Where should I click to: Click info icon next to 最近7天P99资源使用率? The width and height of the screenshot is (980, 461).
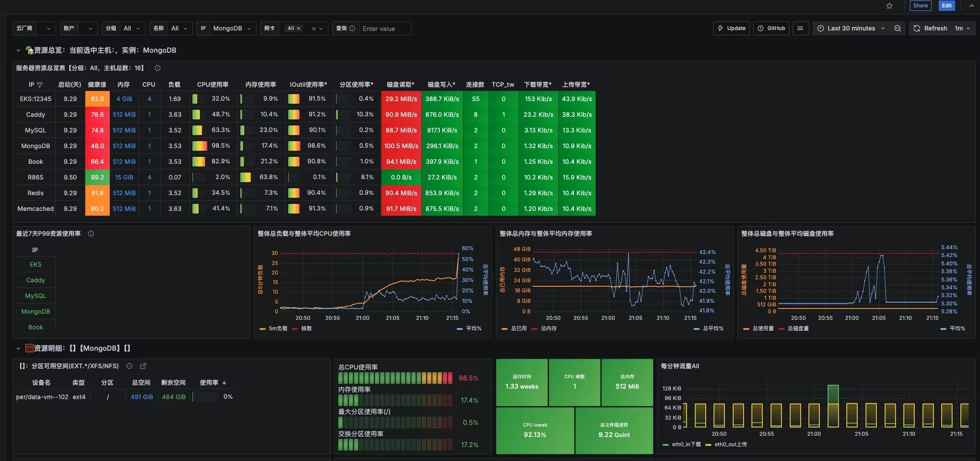tap(91, 234)
